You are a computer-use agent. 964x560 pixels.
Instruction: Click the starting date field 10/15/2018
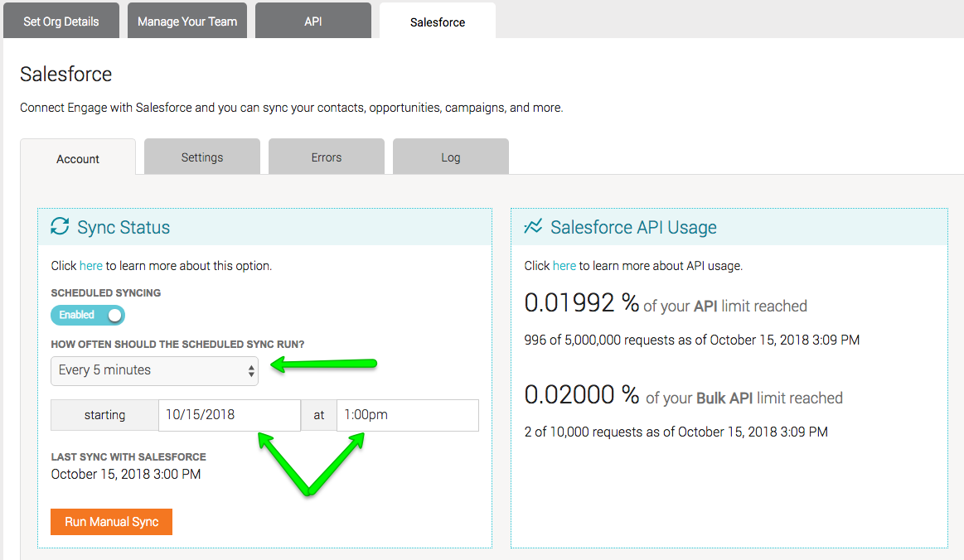230,415
